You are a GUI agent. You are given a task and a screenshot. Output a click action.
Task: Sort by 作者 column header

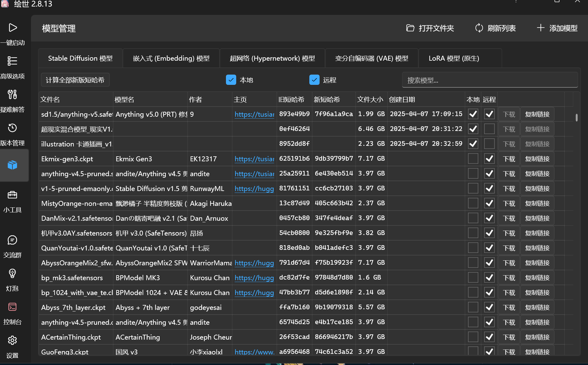[x=210, y=99]
